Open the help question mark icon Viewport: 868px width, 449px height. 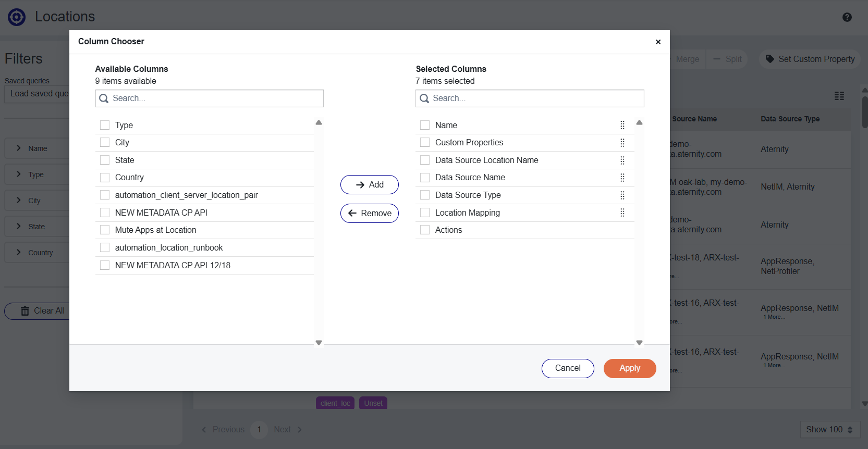(x=847, y=17)
